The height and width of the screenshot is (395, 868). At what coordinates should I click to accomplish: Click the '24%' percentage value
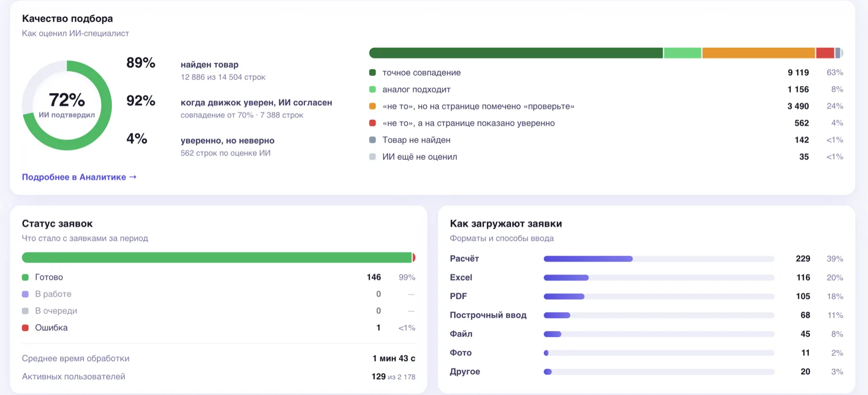pyautogui.click(x=835, y=106)
